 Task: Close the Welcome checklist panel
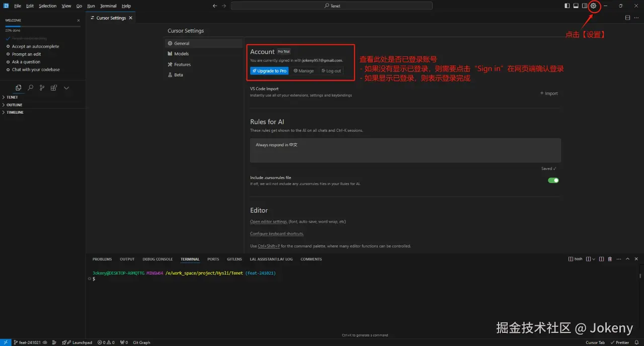tap(78, 20)
